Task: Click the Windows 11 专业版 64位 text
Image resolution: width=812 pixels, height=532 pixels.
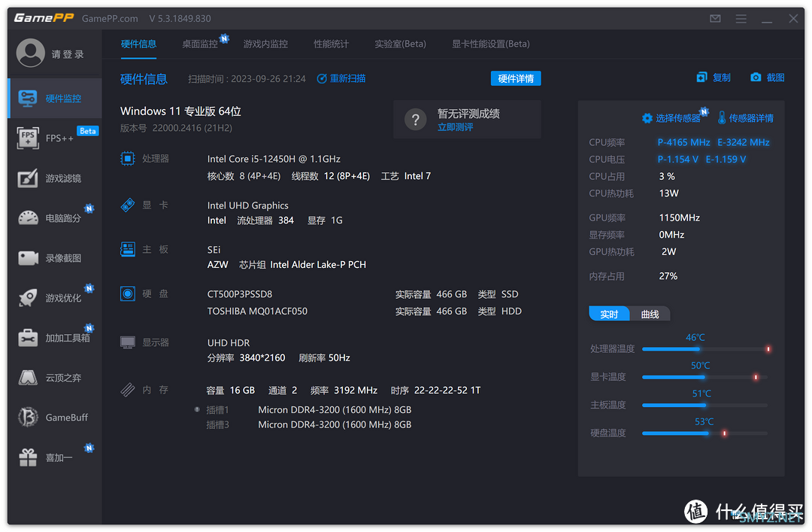Action: [180, 111]
